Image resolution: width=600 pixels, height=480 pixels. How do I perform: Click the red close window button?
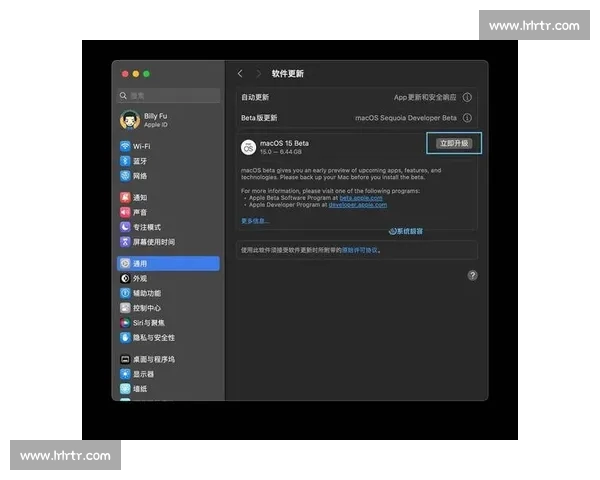[125, 74]
